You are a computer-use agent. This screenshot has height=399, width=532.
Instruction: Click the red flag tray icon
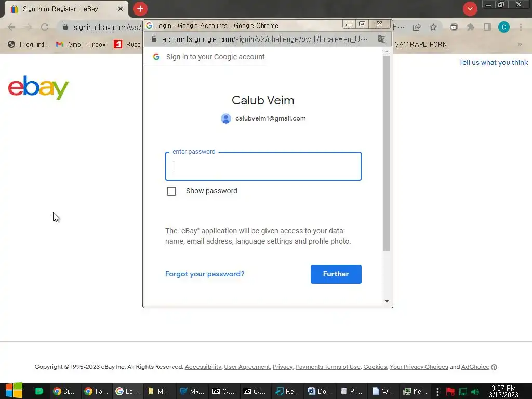pyautogui.click(x=450, y=392)
